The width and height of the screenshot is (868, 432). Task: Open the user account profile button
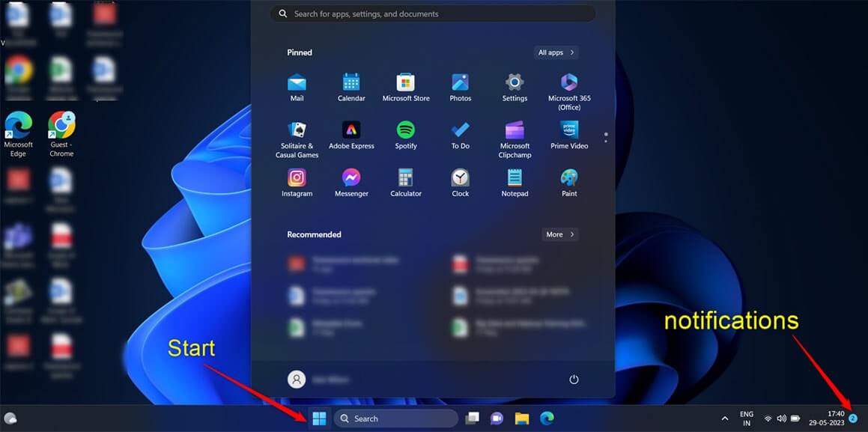[x=297, y=380]
